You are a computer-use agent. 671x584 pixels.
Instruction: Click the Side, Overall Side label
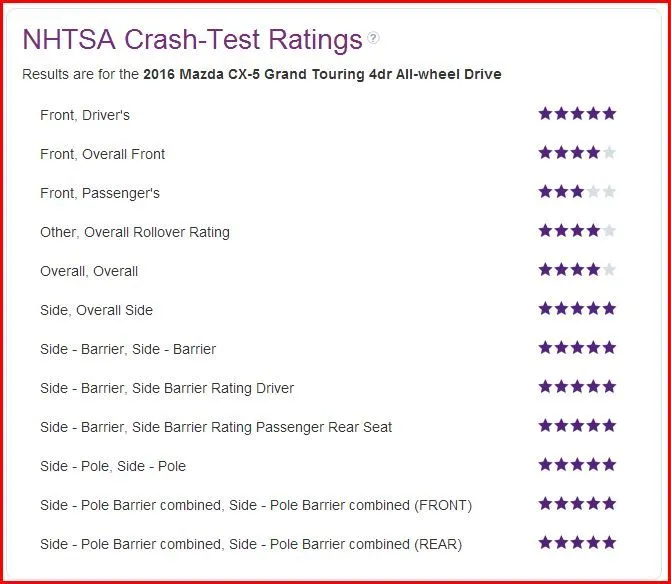click(97, 310)
